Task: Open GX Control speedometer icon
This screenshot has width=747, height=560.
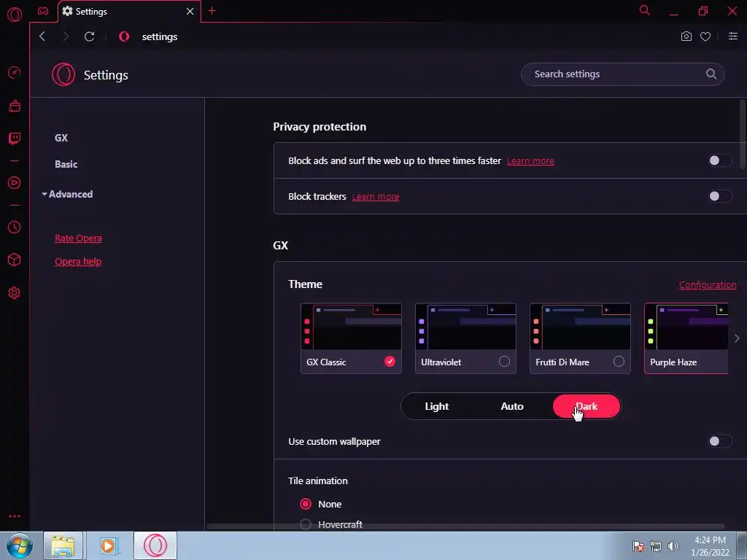Action: pos(15,72)
